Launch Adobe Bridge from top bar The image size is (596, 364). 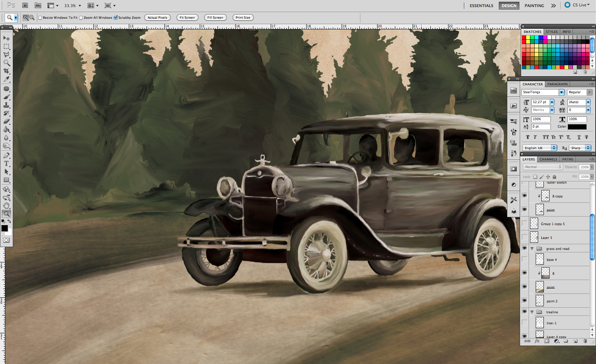(25, 6)
